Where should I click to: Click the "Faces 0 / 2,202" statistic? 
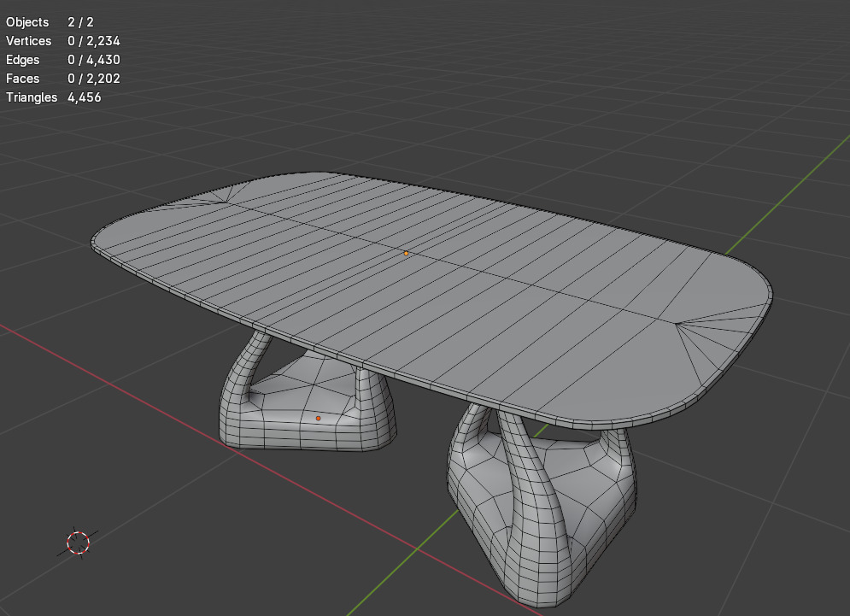pyautogui.click(x=63, y=79)
